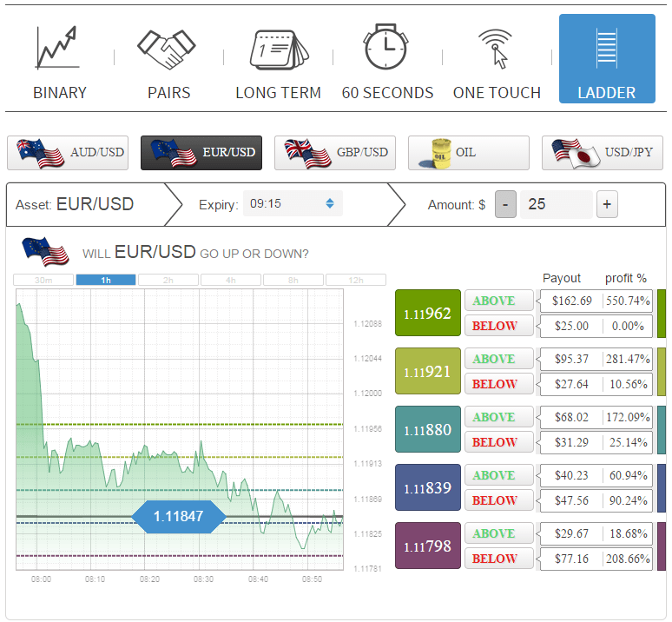Click the 60.94% profit value
This screenshot has height=622, width=672.
click(x=628, y=475)
